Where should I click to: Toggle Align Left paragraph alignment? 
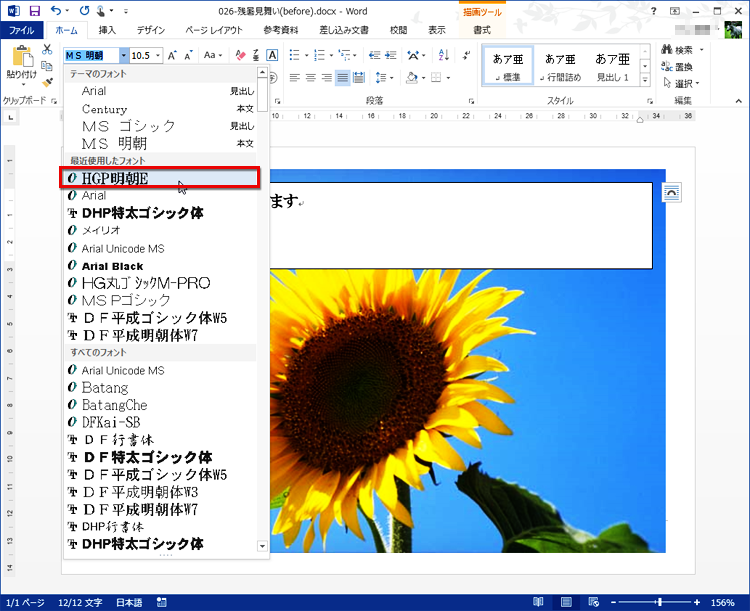[x=295, y=78]
